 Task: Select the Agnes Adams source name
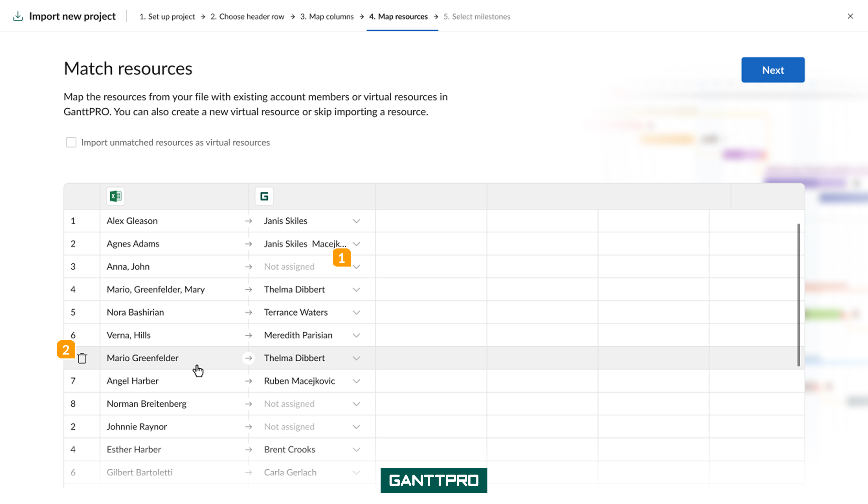coord(133,244)
